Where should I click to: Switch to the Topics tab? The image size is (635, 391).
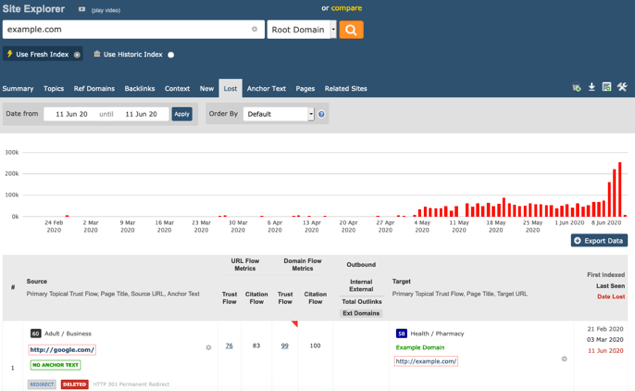click(54, 88)
